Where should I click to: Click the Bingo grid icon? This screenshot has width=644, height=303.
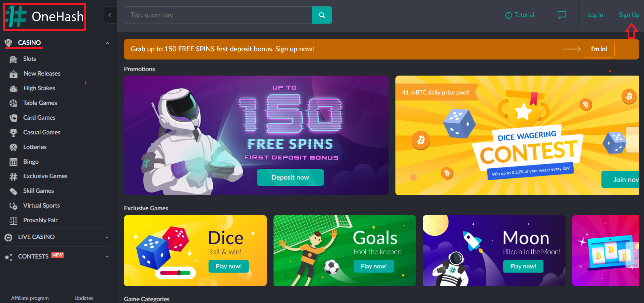(13, 162)
